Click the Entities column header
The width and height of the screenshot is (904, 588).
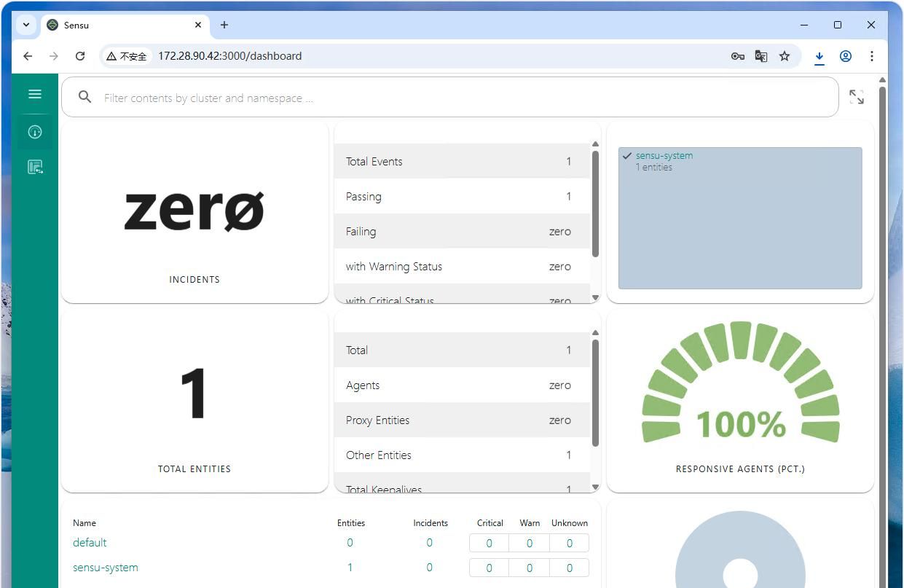[351, 523]
